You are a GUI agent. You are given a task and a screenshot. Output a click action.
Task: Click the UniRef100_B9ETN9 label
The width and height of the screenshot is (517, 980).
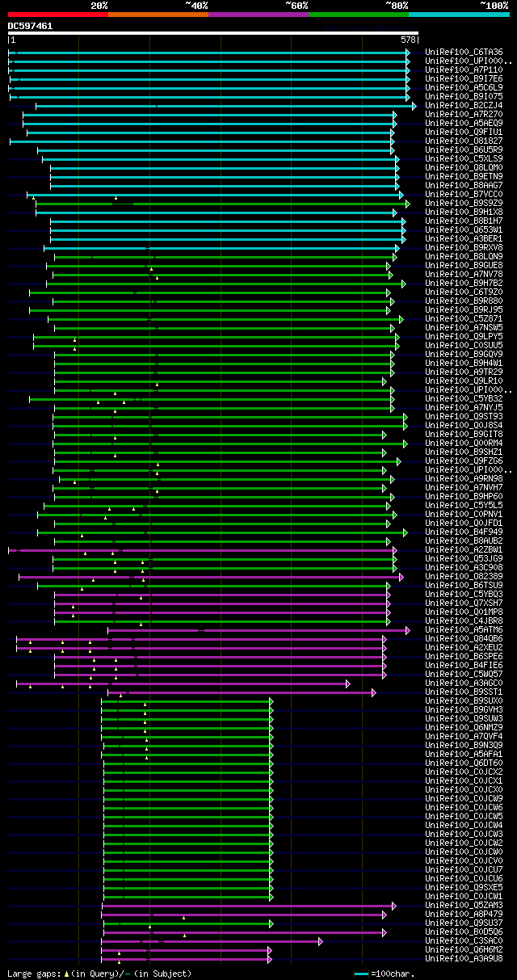tap(464, 176)
